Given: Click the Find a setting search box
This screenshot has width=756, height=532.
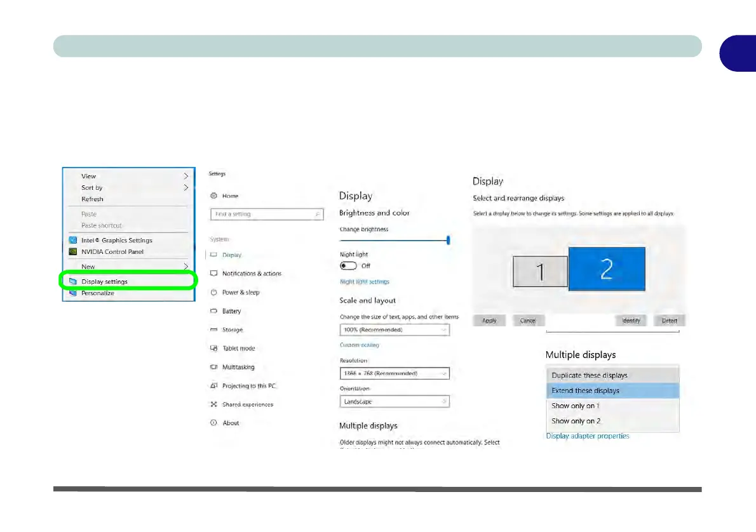Looking at the screenshot, I should tap(267, 215).
